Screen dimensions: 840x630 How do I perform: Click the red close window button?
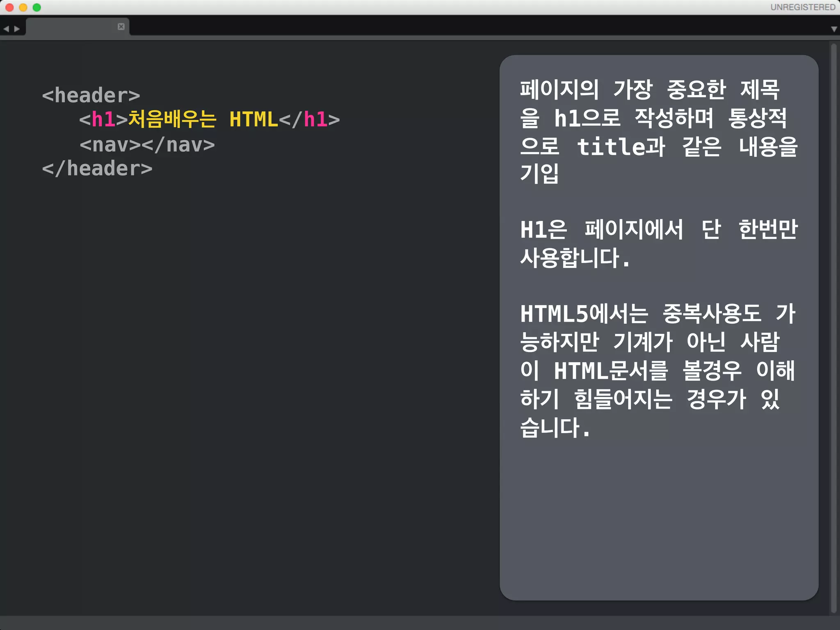click(x=9, y=7)
